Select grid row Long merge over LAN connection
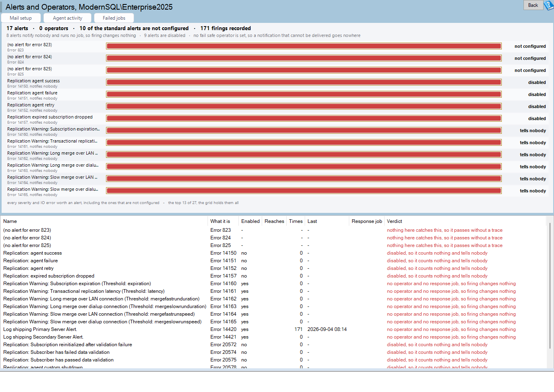The width and height of the screenshot is (554, 392). point(274,299)
